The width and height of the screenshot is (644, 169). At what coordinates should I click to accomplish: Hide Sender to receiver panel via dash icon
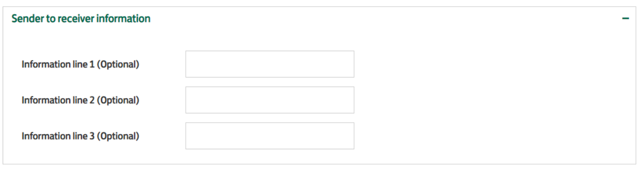pyautogui.click(x=626, y=19)
